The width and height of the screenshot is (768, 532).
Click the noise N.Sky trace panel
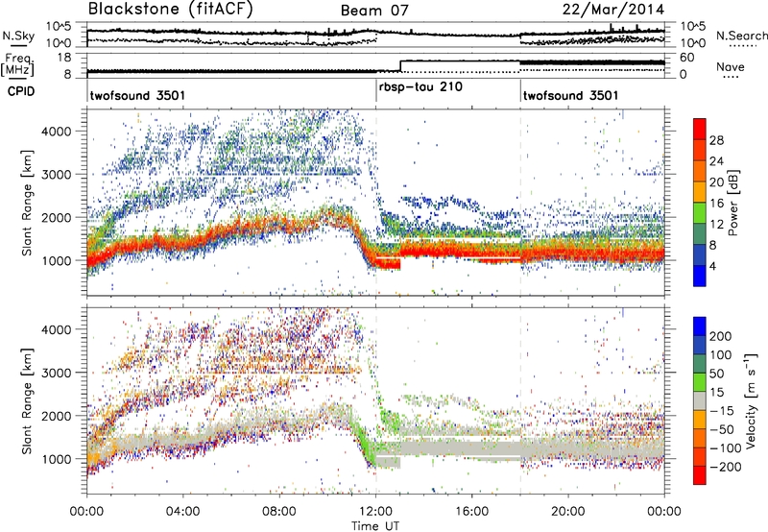375,35
